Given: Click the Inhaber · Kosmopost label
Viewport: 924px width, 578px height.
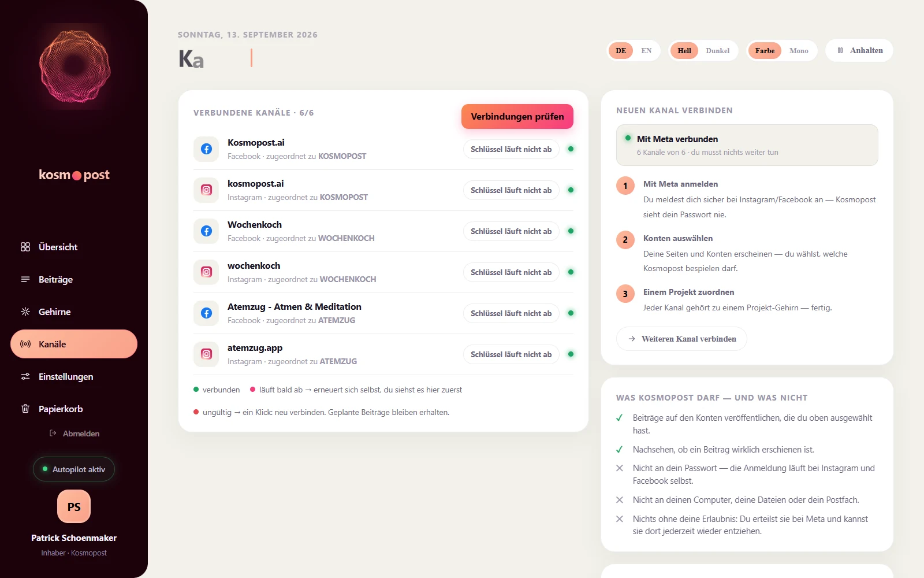Looking at the screenshot, I should click(x=74, y=553).
